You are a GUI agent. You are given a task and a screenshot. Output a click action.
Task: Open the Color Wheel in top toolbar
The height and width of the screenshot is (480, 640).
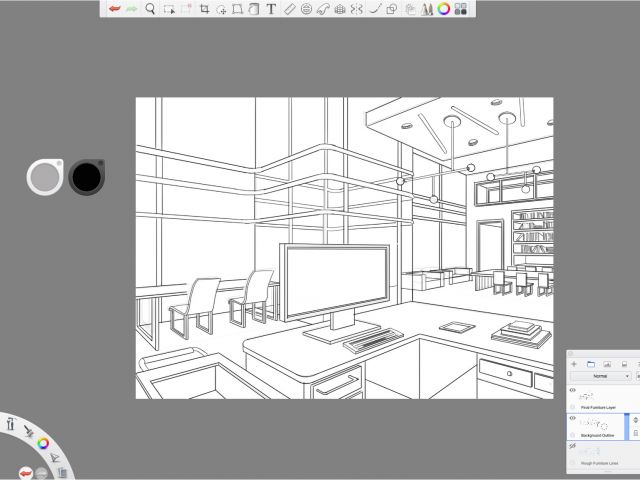pos(443,9)
